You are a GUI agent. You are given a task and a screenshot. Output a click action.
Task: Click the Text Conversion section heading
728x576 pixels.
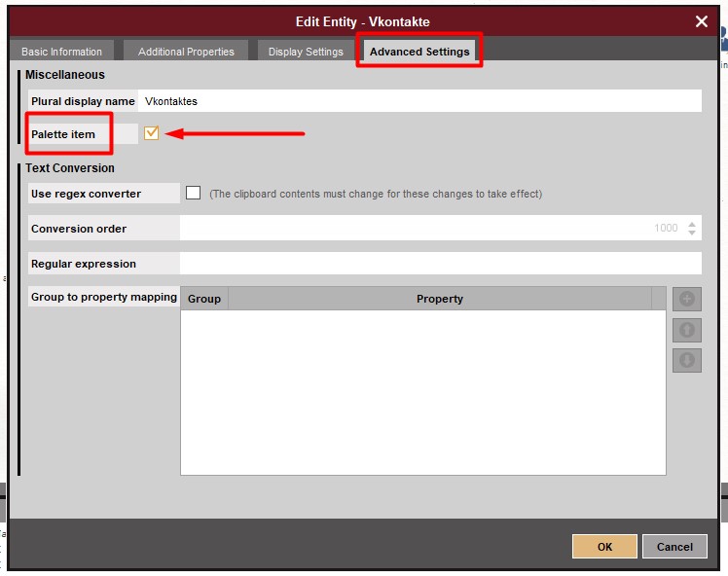70,168
